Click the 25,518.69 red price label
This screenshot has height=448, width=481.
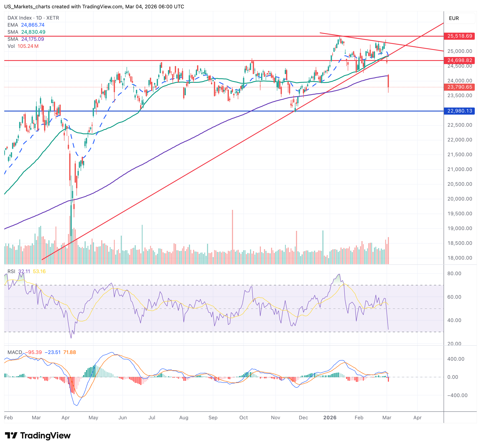point(459,36)
